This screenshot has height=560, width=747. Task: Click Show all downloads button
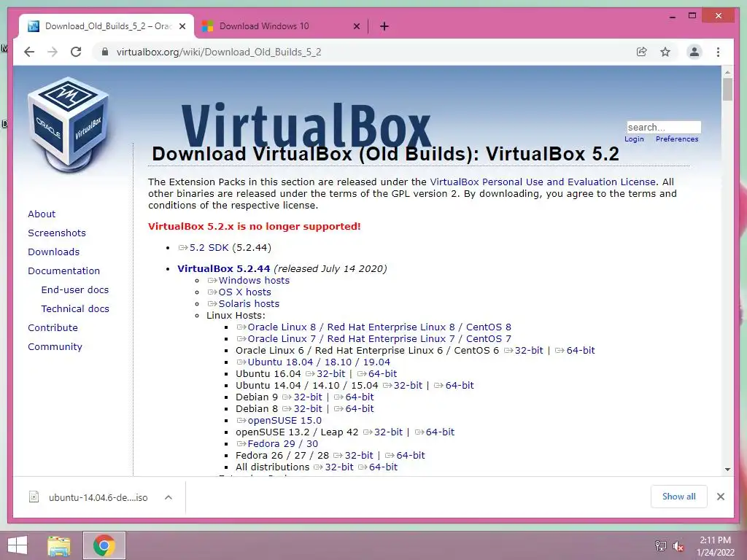(x=679, y=497)
